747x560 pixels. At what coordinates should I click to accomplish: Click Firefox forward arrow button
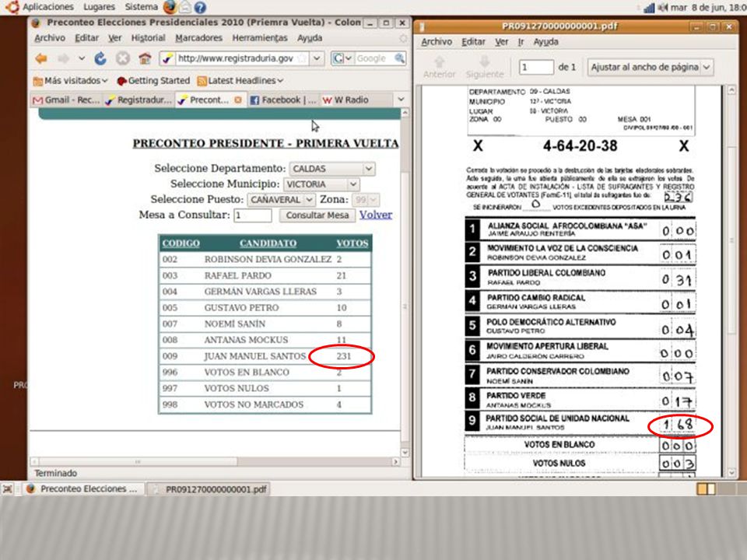(x=63, y=58)
